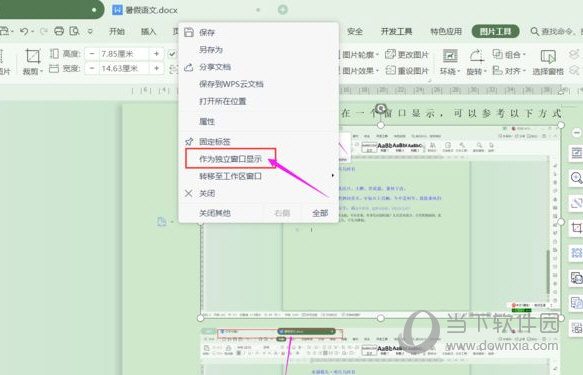The image size is (583, 375).
Task: Open the 安全 ribbon tab
Action: point(355,32)
